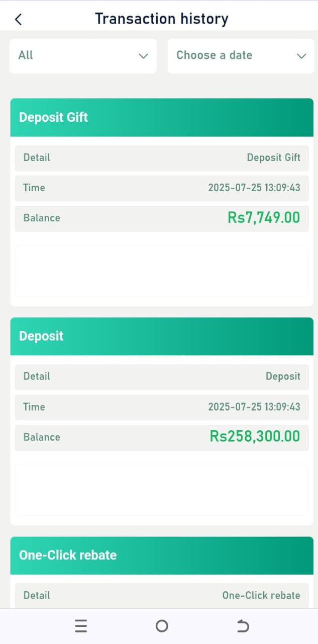Tap the Android home circle icon
318x644 pixels.
(162, 626)
